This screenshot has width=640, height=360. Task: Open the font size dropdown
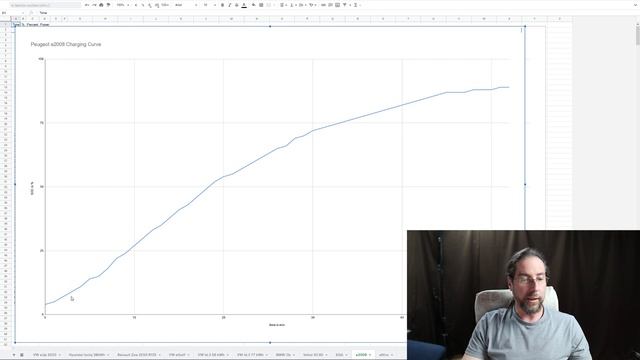pyautogui.click(x=210, y=5)
